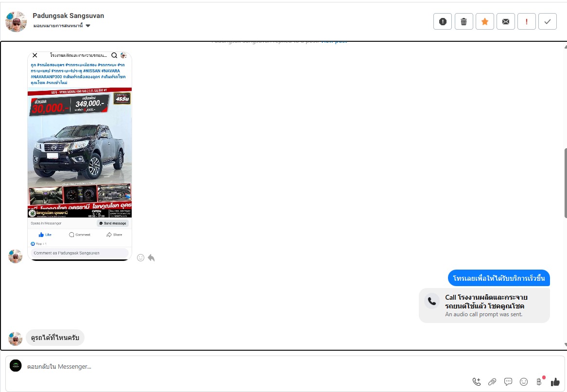This screenshot has width=567, height=392.
Task: Open saved replies speech bubble icon
Action: click(508, 382)
